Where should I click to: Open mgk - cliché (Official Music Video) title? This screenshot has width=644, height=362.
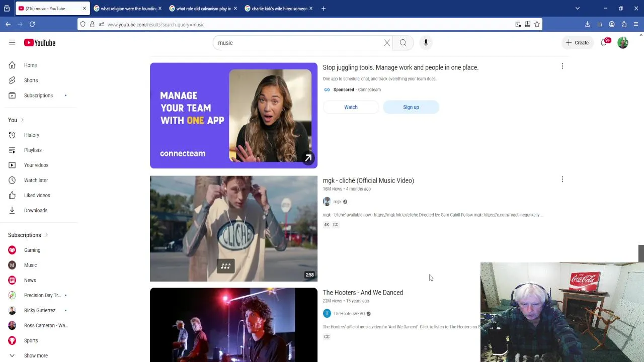click(368, 180)
